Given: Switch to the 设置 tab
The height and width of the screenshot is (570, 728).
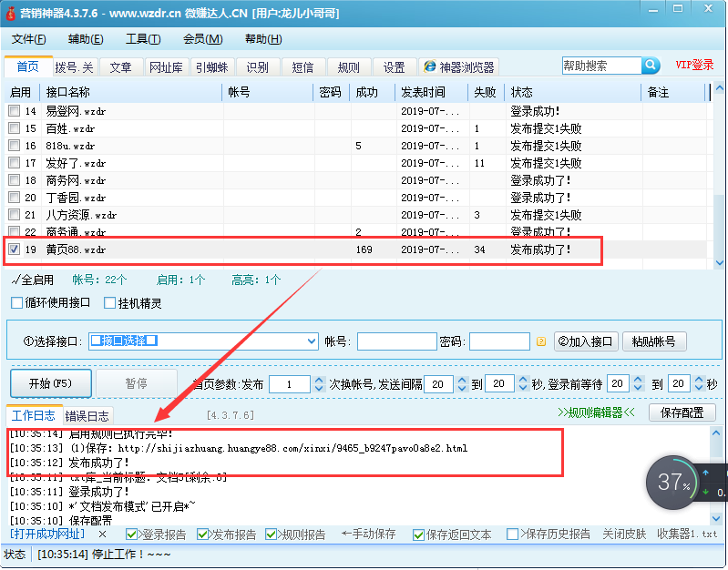Looking at the screenshot, I should (395, 67).
